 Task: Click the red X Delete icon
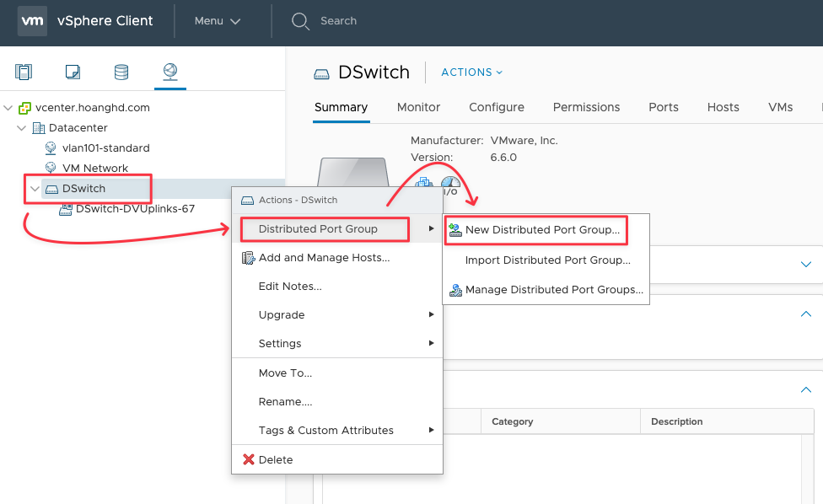coord(248,459)
